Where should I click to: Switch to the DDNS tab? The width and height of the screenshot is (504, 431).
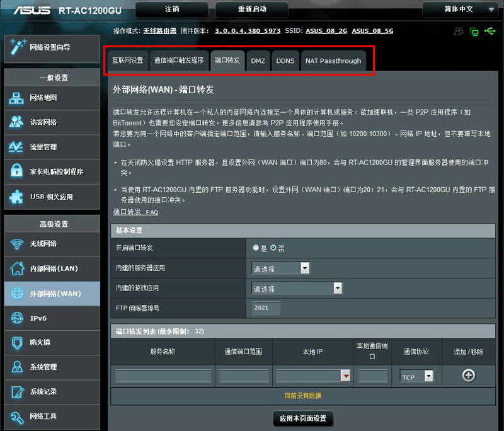(x=283, y=60)
